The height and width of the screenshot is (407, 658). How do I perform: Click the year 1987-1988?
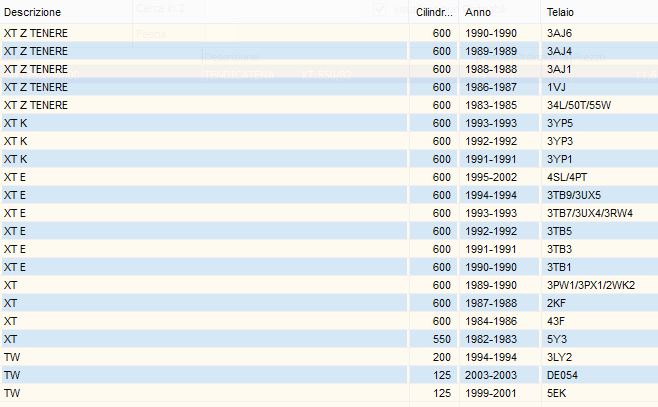click(491, 303)
